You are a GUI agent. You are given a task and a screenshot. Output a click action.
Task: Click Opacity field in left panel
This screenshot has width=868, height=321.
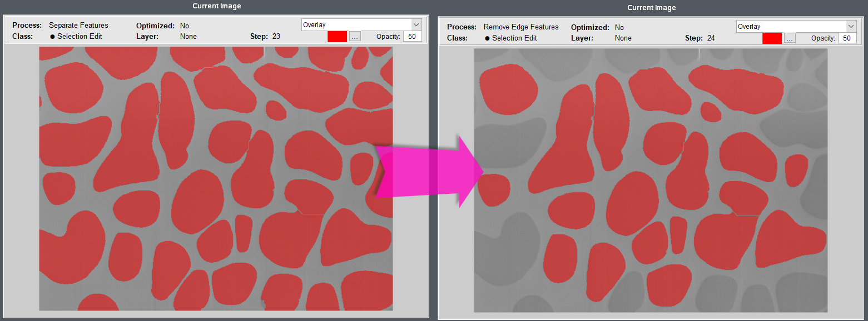click(413, 37)
